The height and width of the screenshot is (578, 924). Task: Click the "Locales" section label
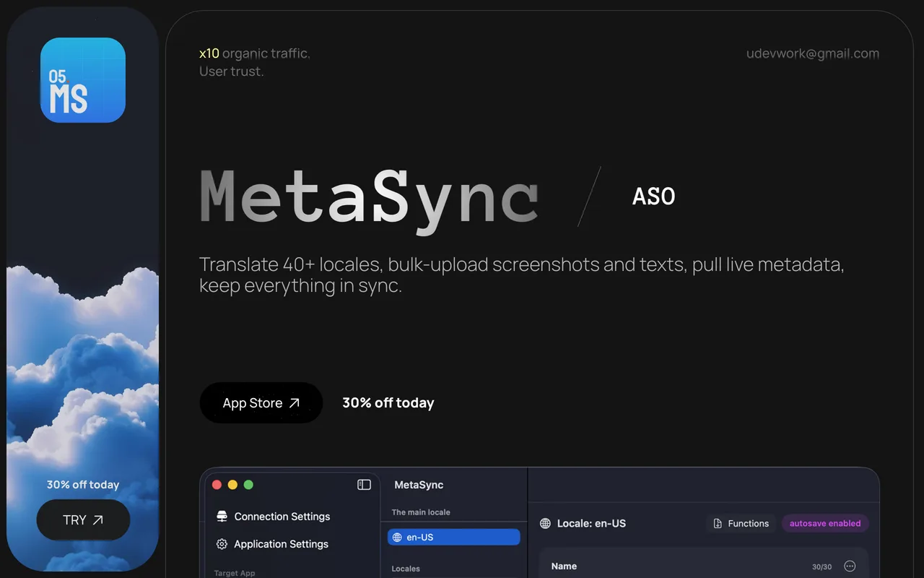click(406, 569)
